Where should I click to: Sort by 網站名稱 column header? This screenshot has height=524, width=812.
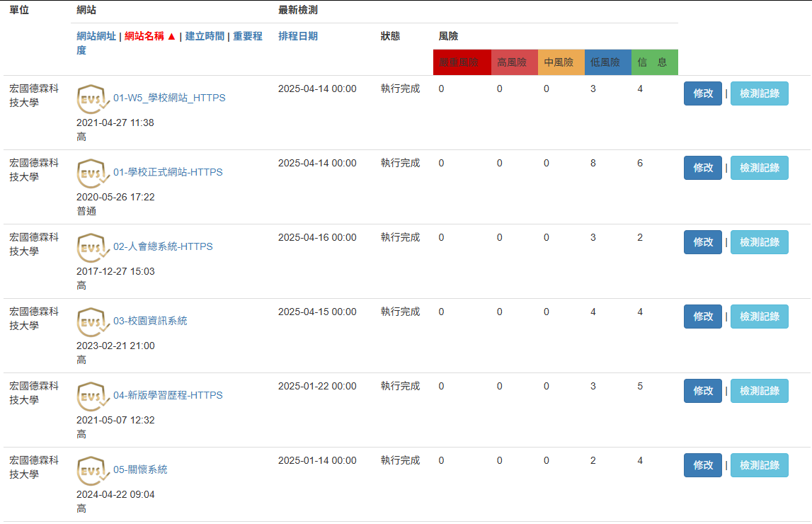tap(149, 36)
